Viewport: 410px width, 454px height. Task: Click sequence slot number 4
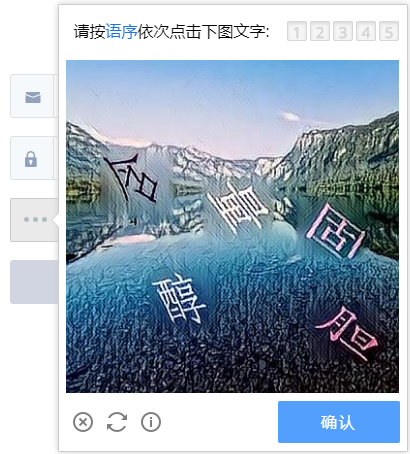point(366,32)
